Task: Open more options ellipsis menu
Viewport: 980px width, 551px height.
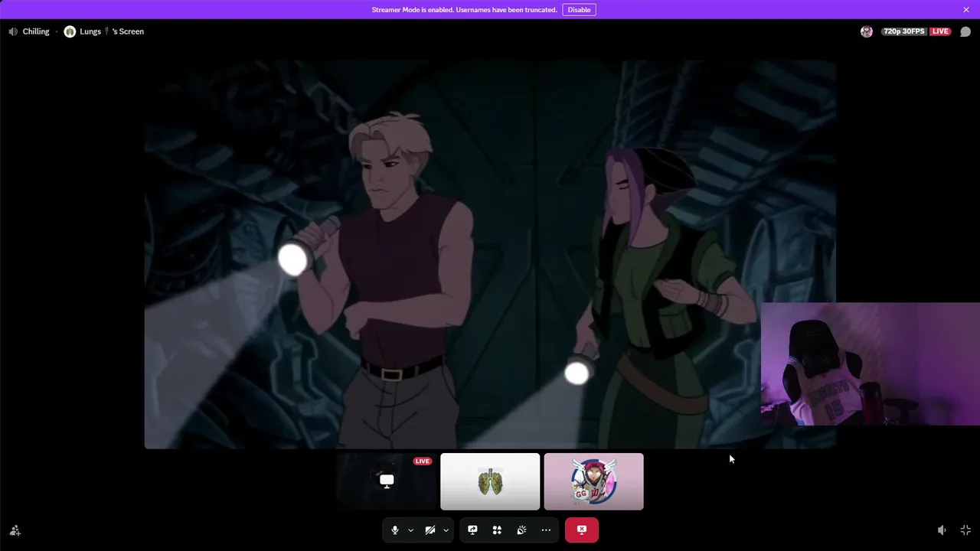Action: [x=546, y=530]
